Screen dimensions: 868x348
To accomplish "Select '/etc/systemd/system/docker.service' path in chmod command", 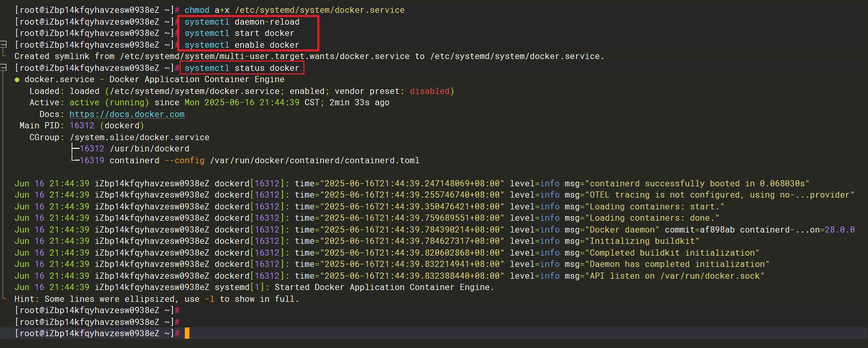I will point(320,10).
